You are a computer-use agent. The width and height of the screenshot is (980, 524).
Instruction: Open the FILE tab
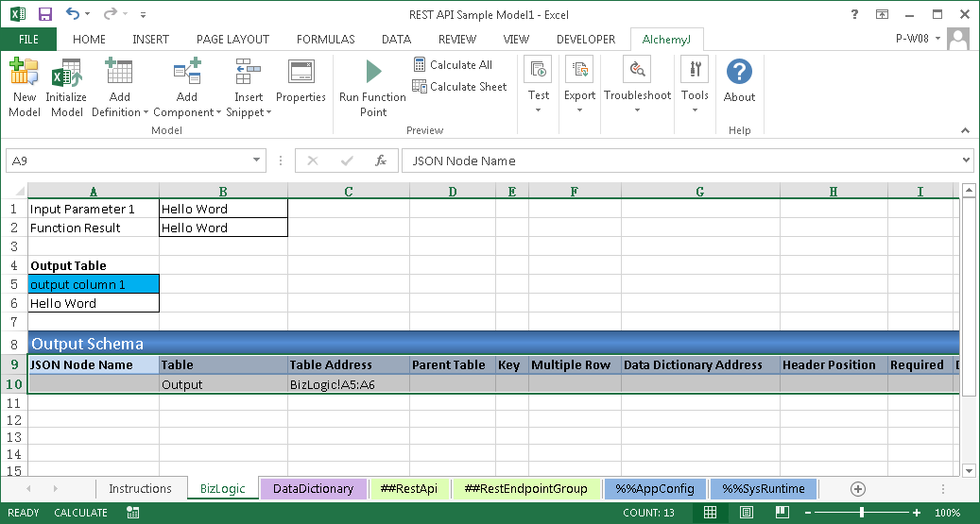pos(28,39)
